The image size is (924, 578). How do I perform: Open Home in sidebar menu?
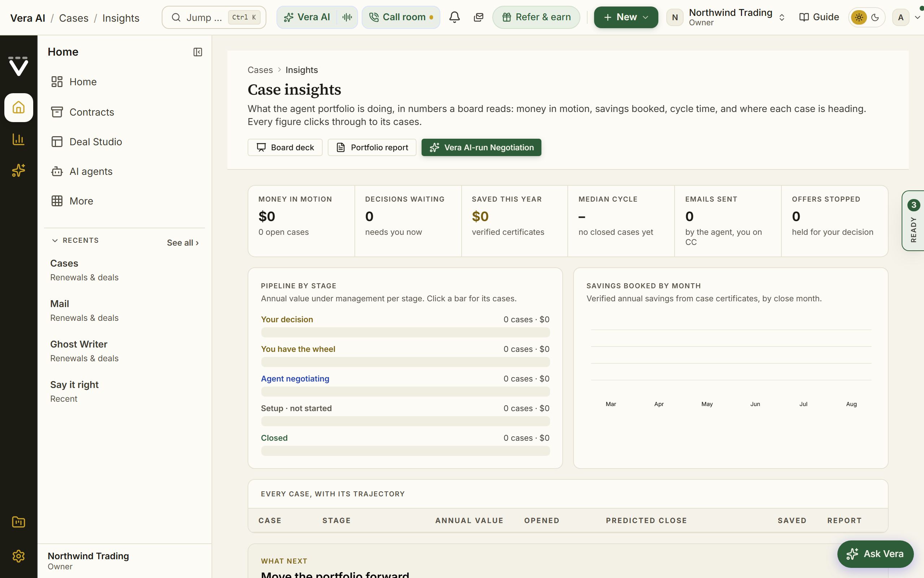(x=125, y=82)
